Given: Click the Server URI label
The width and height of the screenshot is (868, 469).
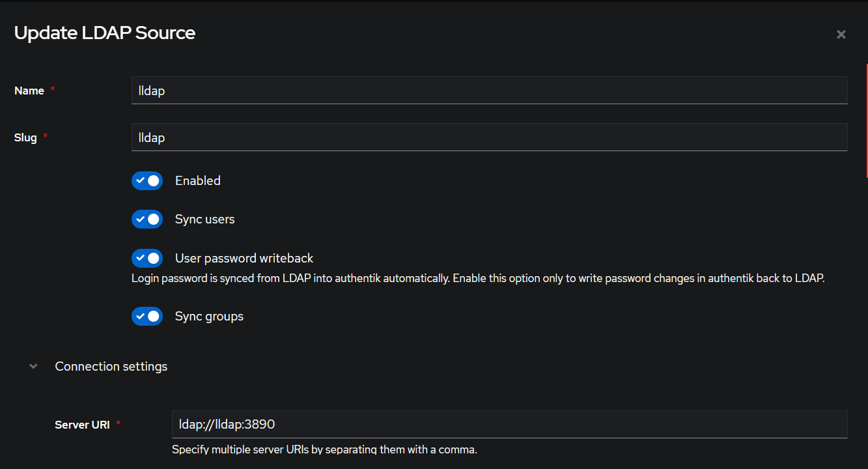Looking at the screenshot, I should pyautogui.click(x=82, y=424).
